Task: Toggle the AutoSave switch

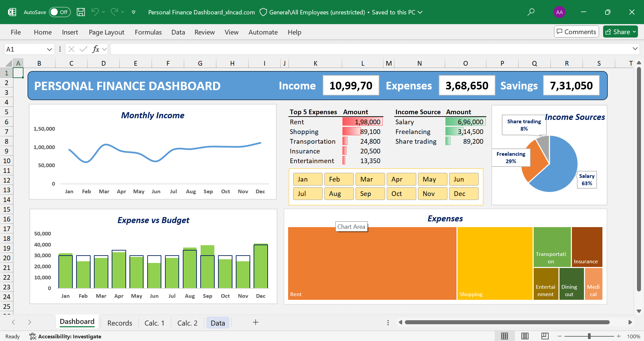Action: [60, 12]
